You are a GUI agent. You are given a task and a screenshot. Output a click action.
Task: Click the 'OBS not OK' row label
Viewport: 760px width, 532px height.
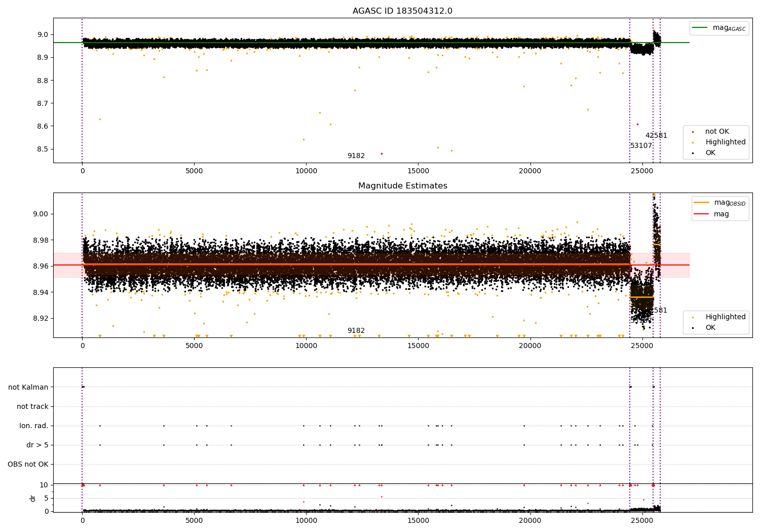[x=28, y=464]
